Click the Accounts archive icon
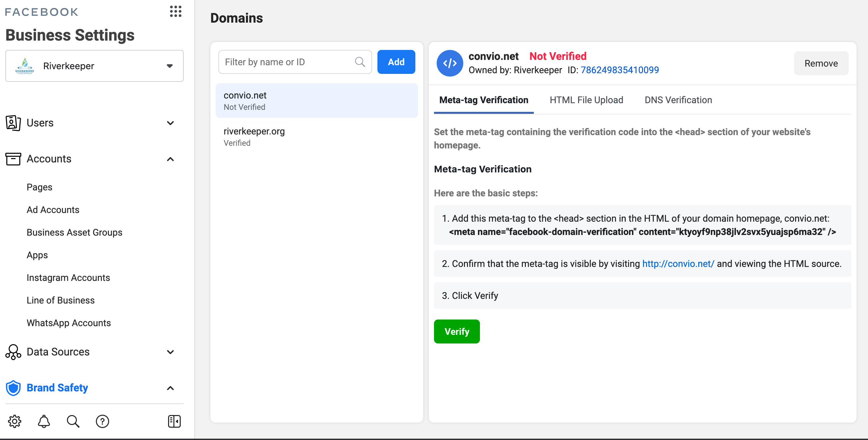The height and width of the screenshot is (440, 868). pos(13,159)
